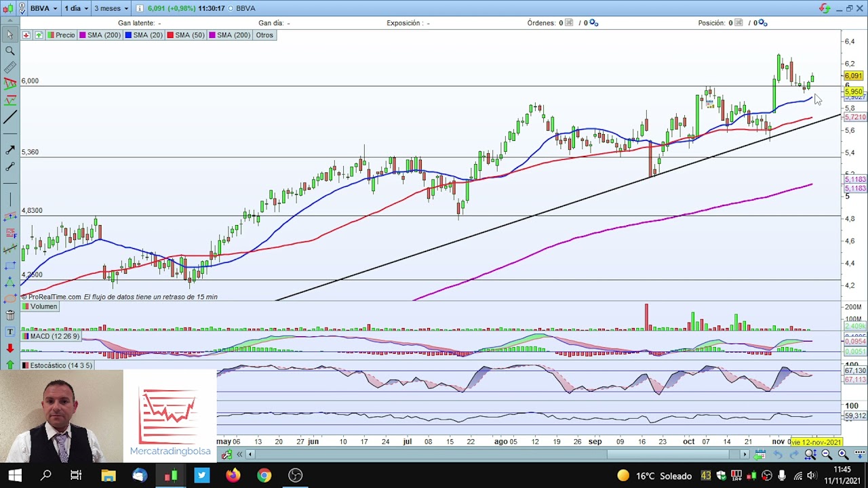Open the Volumen panel label
868x488 pixels.
[x=39, y=306]
